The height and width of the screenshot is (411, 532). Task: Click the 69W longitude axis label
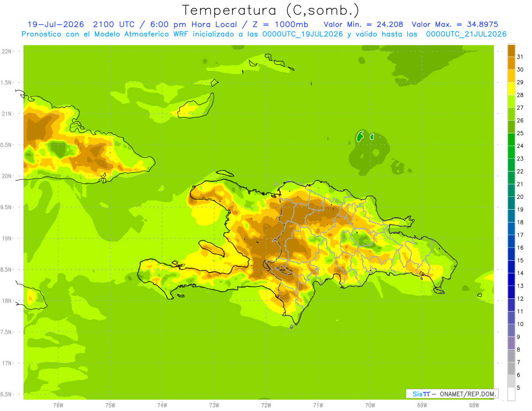click(422, 405)
